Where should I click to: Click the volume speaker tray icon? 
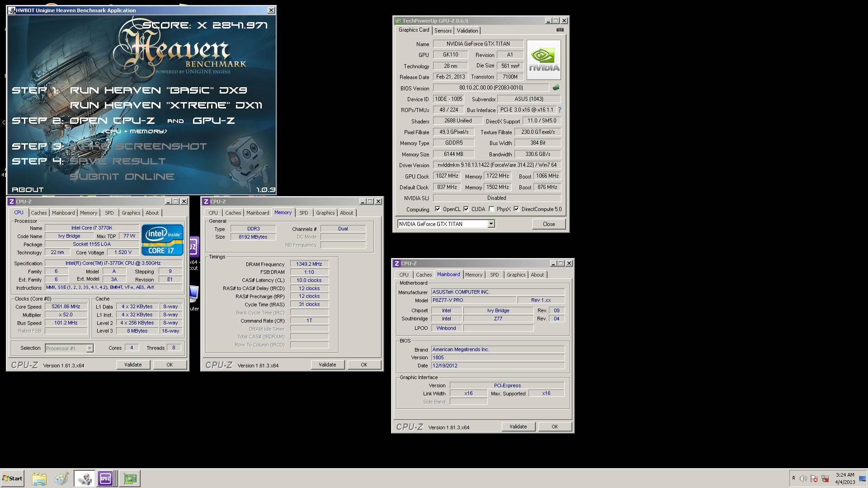coord(803,479)
